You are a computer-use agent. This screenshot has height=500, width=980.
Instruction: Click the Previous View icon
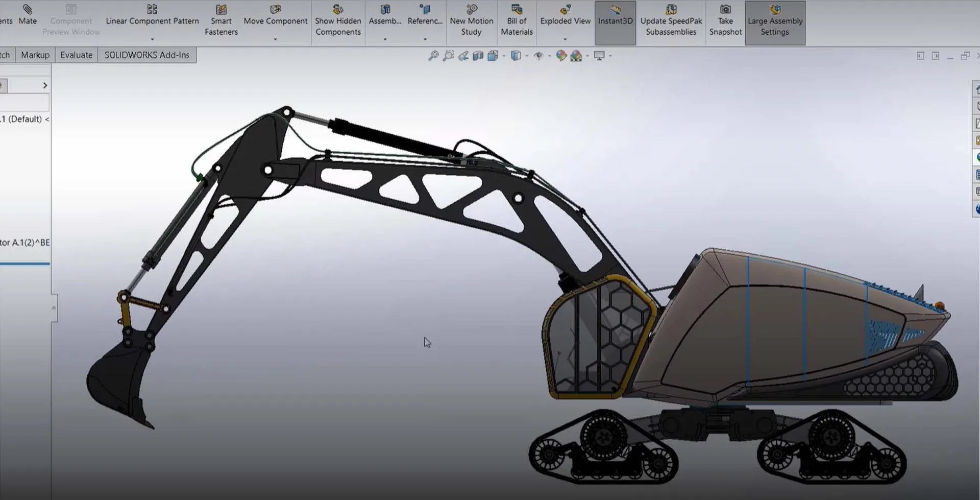[x=463, y=56]
